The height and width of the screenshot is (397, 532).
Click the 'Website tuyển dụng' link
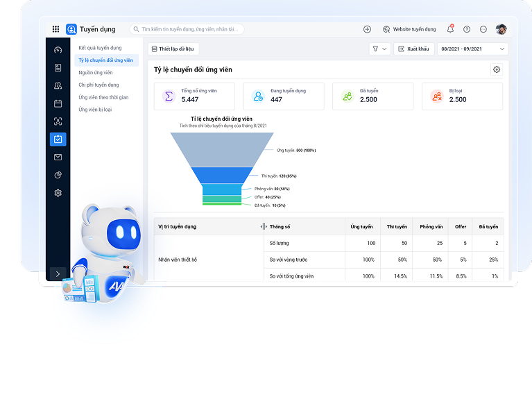click(409, 29)
